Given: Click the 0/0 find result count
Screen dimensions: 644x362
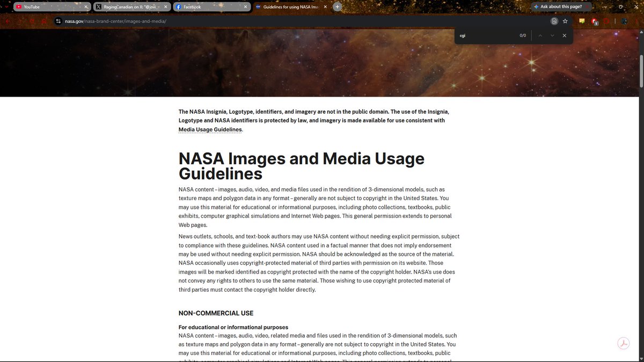Looking at the screenshot, I should coord(523,35).
